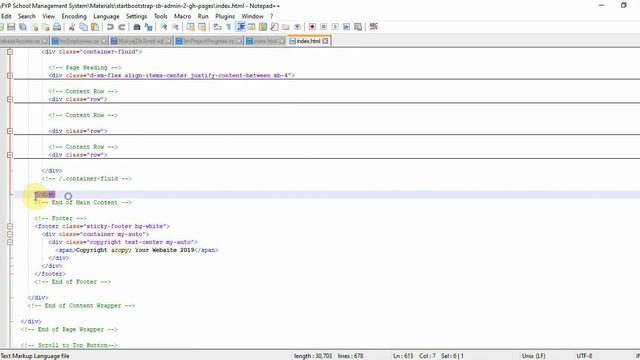
Task: Click the Close All documents icon
Action: pyautogui.click(x=46, y=27)
